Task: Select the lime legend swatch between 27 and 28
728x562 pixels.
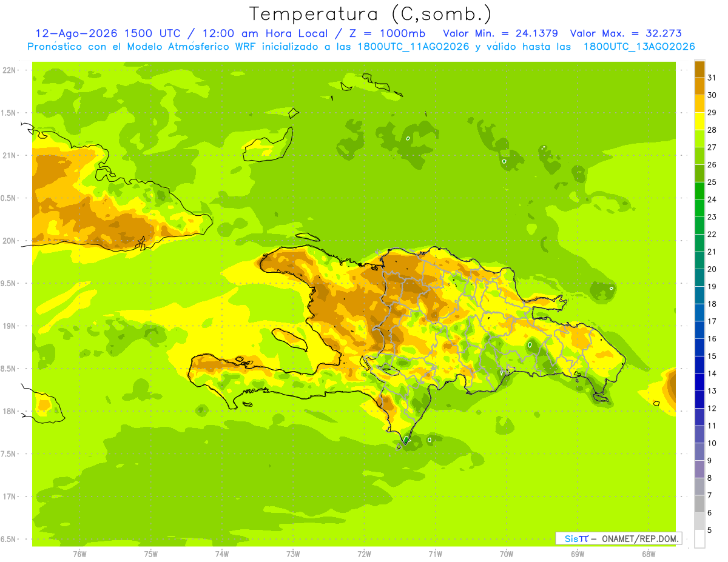Action: pyautogui.click(x=699, y=138)
